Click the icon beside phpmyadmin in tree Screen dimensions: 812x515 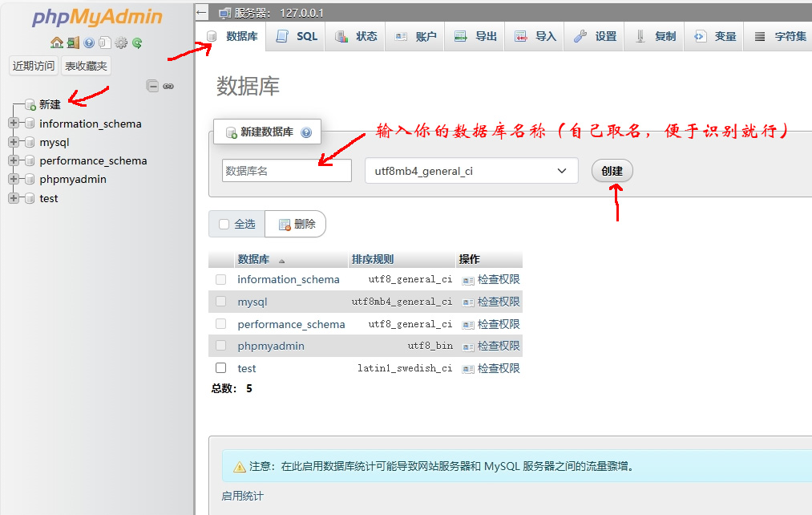tap(30, 179)
